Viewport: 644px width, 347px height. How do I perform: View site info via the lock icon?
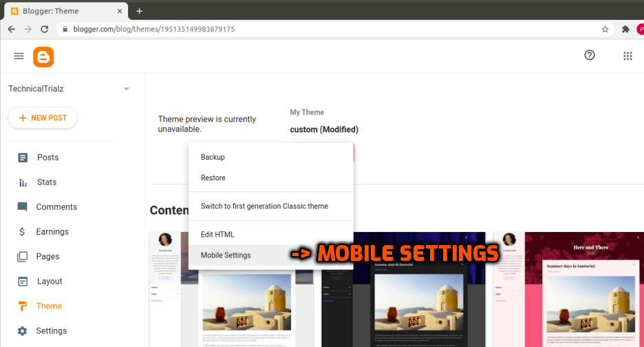[65, 29]
